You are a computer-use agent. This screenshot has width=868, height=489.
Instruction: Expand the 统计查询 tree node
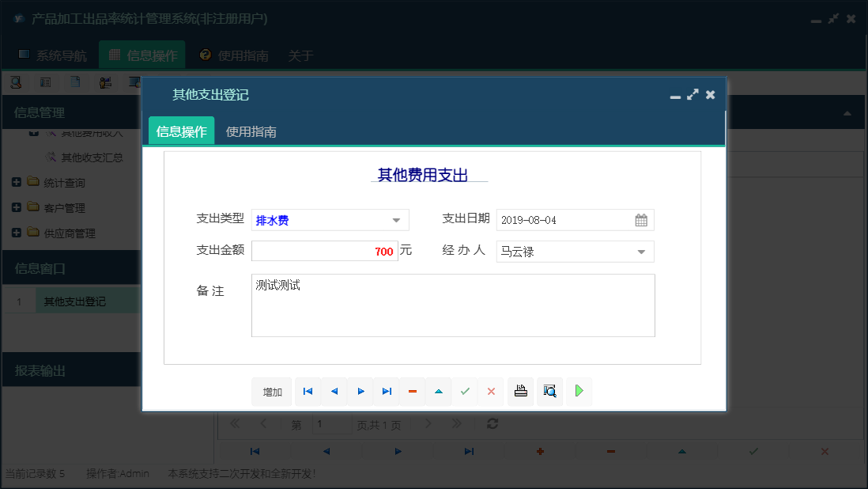[x=17, y=182]
